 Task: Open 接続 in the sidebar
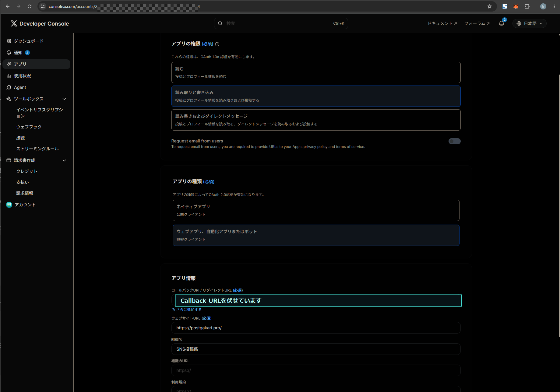coord(20,138)
